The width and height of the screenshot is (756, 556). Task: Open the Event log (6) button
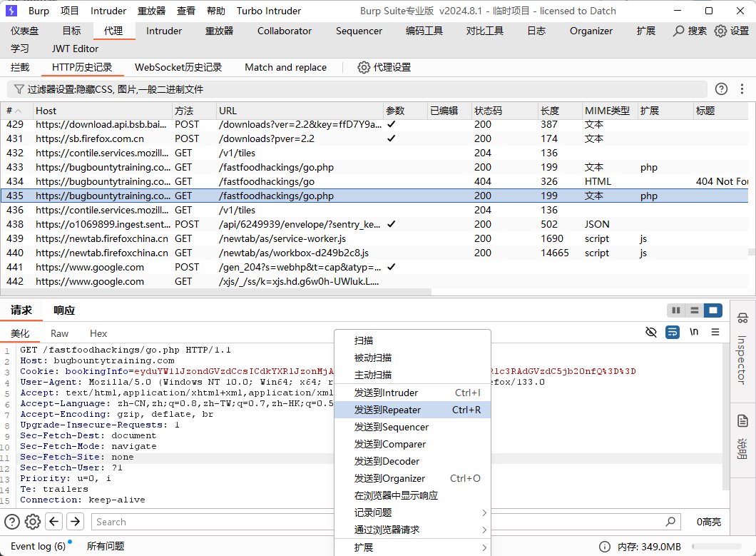pyautogui.click(x=38, y=546)
